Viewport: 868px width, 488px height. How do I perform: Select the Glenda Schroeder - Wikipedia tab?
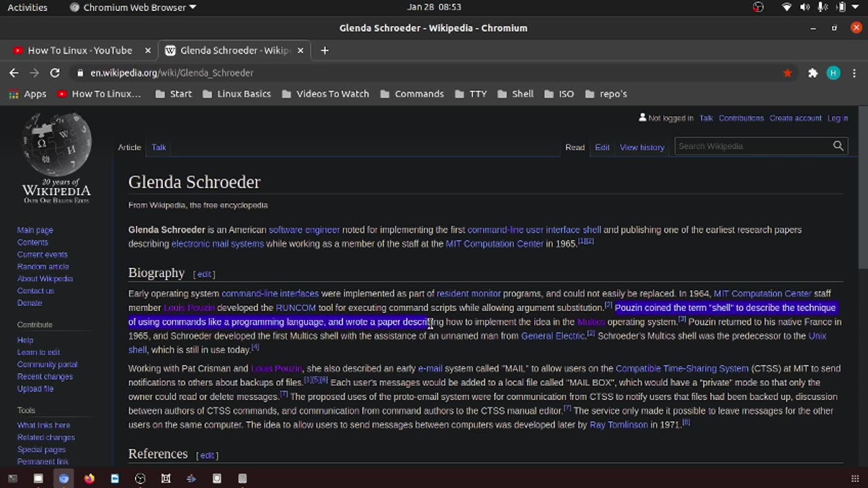[233, 50]
